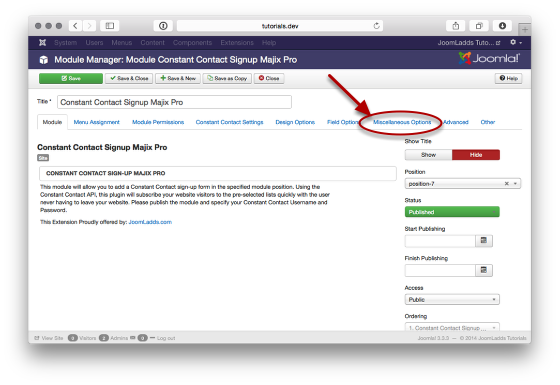Toggle the Safari sidebar icon

pos(110,26)
